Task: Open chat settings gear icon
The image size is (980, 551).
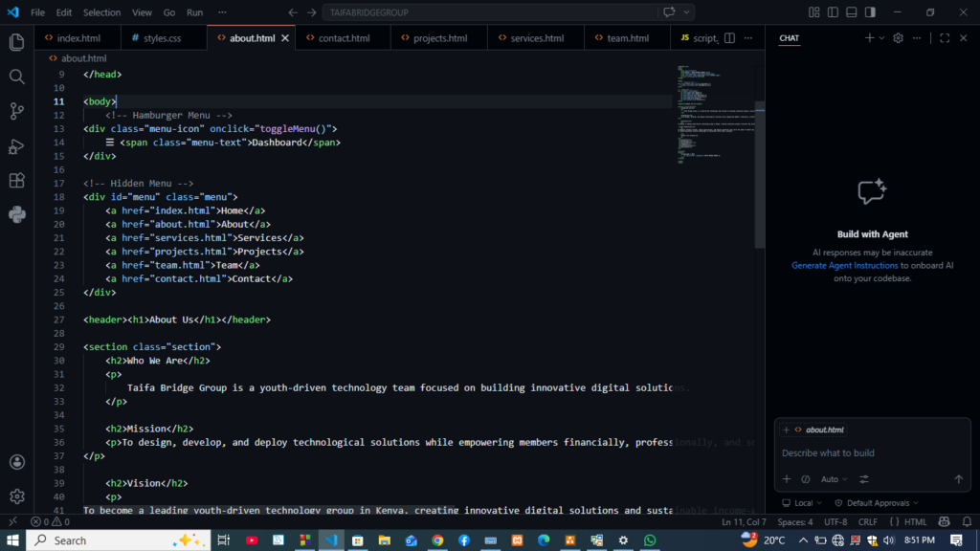Action: [x=898, y=38]
